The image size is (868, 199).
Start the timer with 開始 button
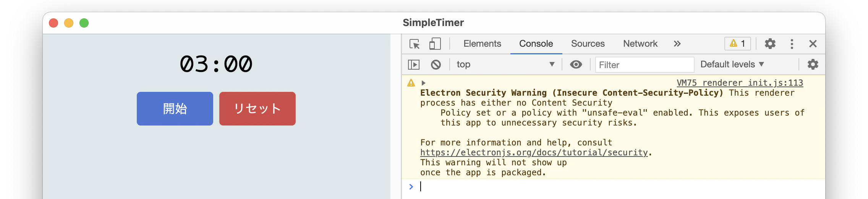(175, 109)
